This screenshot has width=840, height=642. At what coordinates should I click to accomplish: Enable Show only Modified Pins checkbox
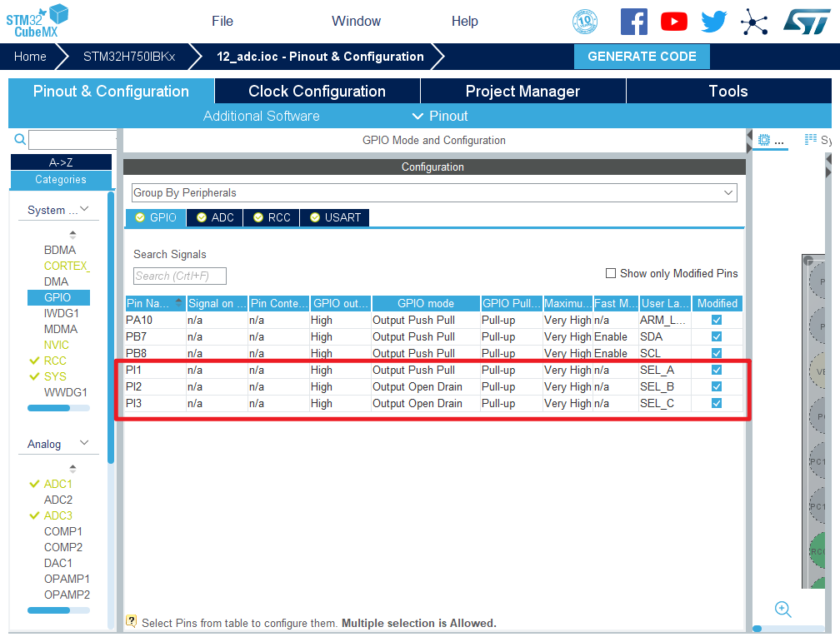611,273
